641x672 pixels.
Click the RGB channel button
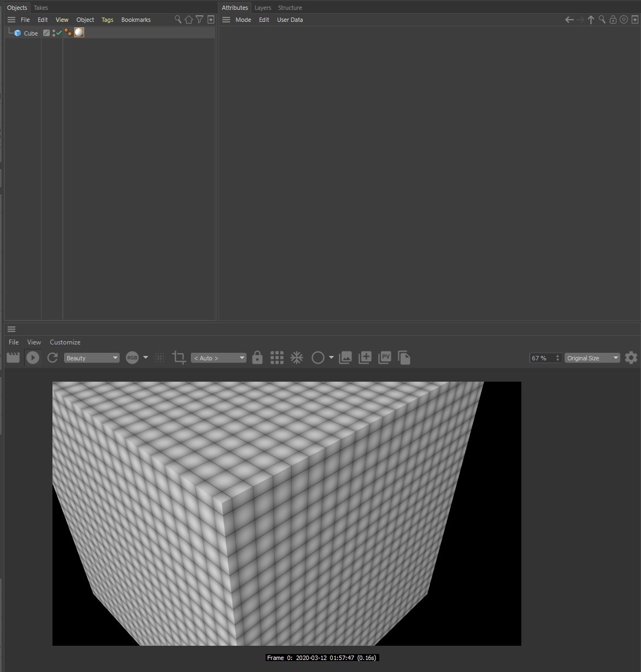click(x=132, y=358)
